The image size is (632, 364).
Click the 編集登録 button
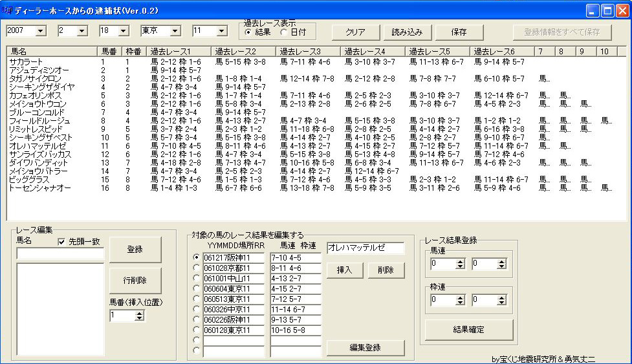[x=365, y=348]
